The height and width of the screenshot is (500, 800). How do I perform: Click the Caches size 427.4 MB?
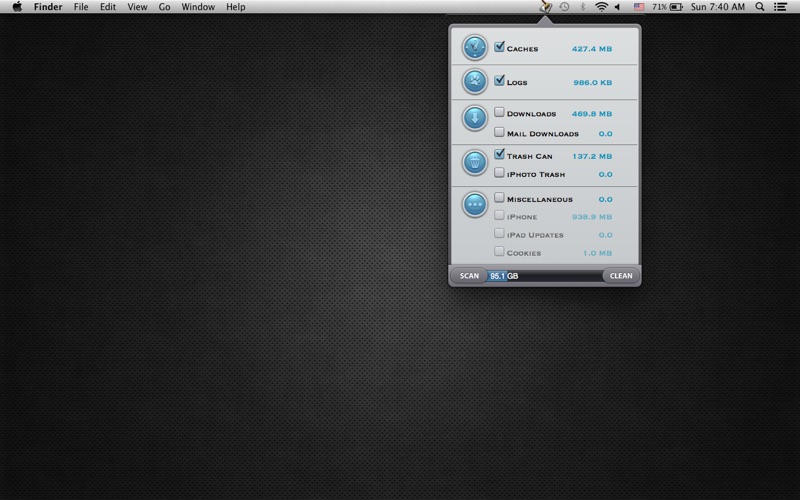pyautogui.click(x=592, y=49)
